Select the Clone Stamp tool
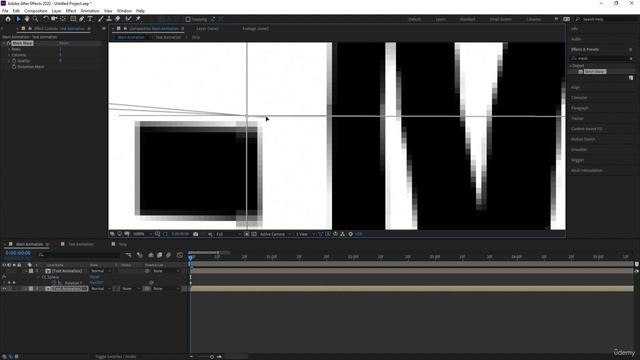640x360 pixels. coord(109,19)
